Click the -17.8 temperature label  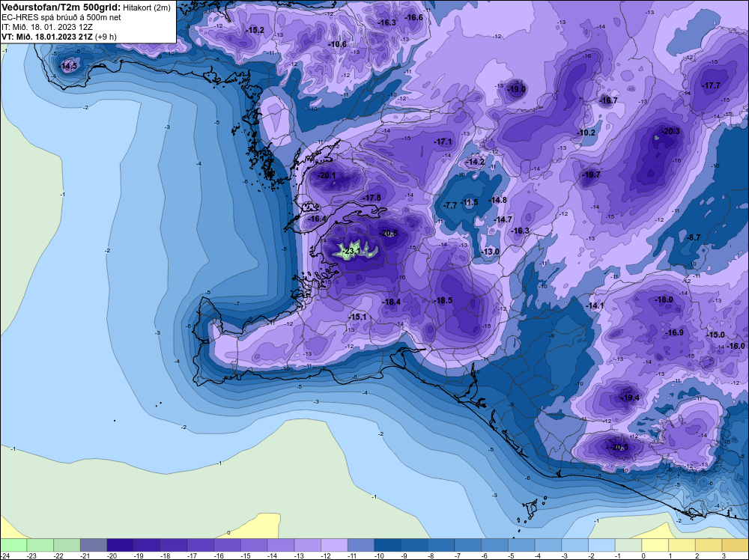coord(372,198)
